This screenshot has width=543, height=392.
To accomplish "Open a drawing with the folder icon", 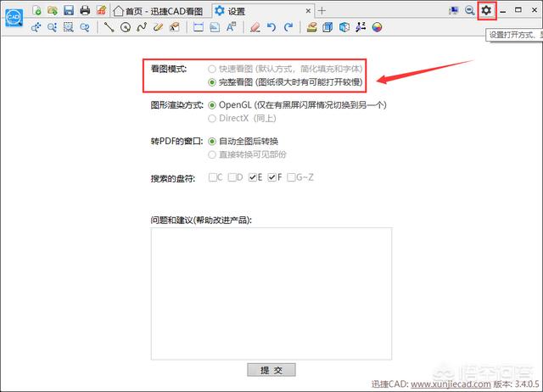I will [53, 10].
